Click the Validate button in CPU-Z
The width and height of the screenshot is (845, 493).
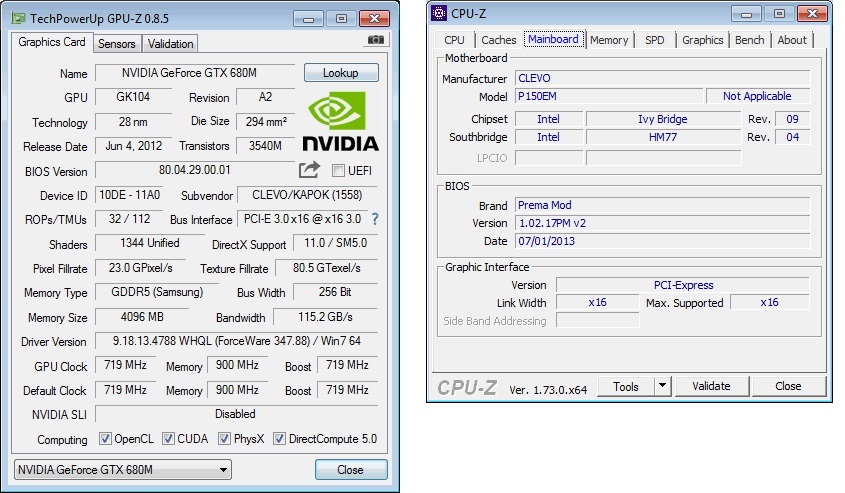pos(711,386)
